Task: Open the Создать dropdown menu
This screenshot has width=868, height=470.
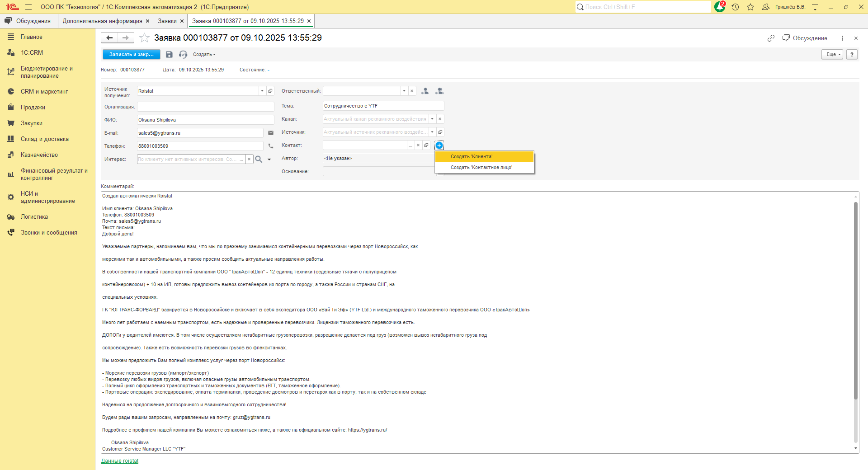Action: (204, 55)
